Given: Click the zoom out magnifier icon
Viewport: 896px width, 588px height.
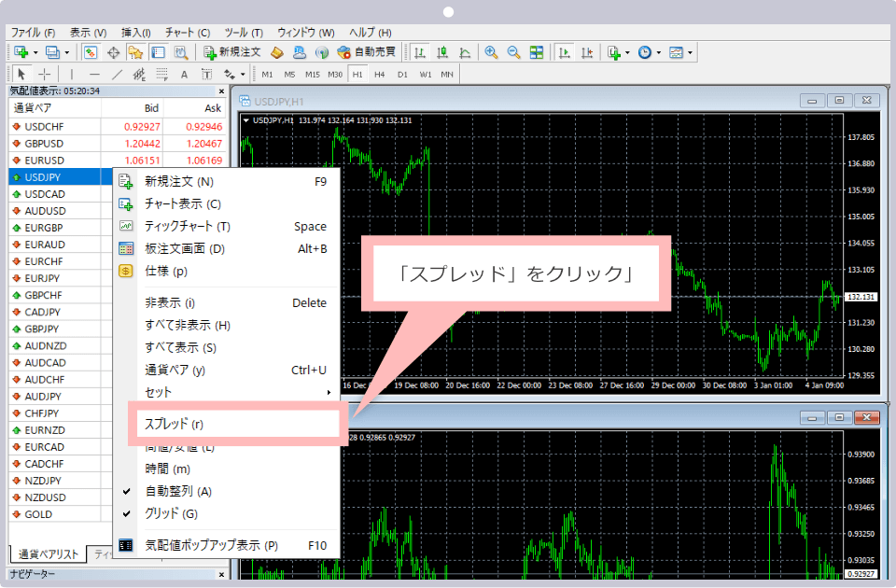Looking at the screenshot, I should pos(513,52).
